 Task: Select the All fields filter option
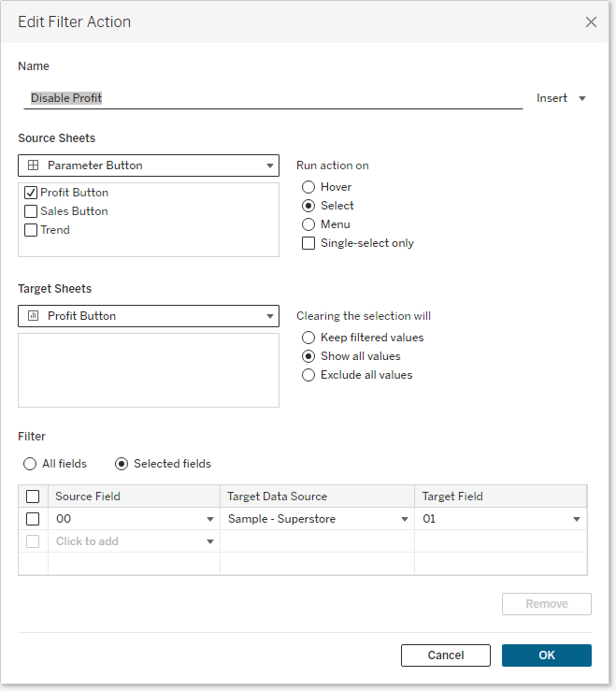pyautogui.click(x=30, y=464)
